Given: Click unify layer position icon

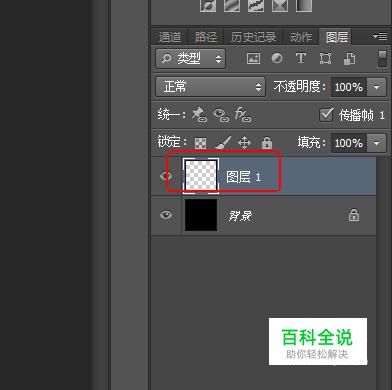Looking at the screenshot, I should (199, 115).
